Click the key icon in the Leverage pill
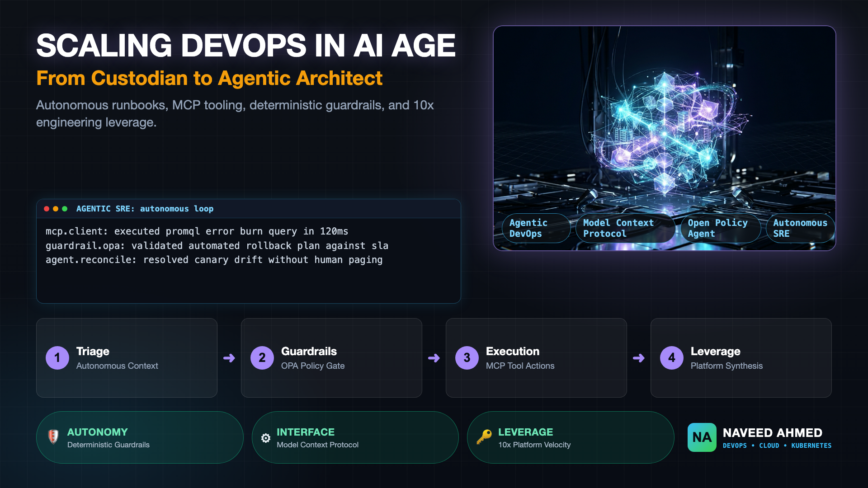This screenshot has width=868, height=488. [484, 437]
